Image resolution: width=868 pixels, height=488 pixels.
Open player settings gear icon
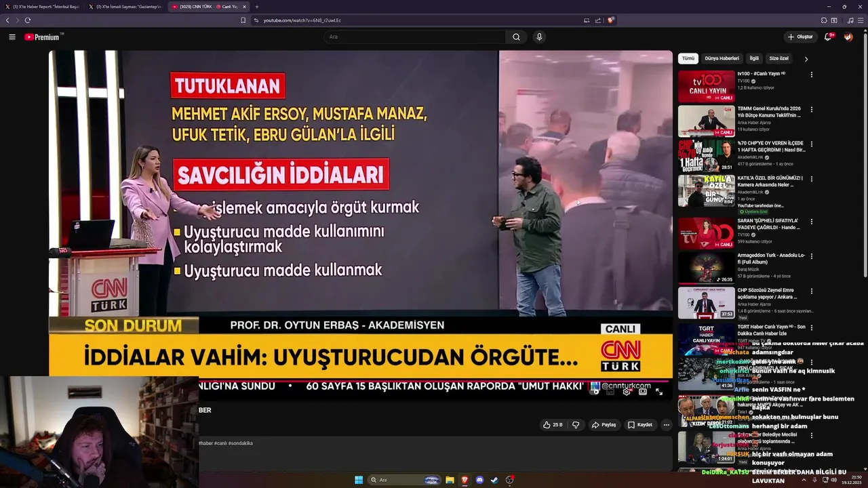(x=627, y=392)
